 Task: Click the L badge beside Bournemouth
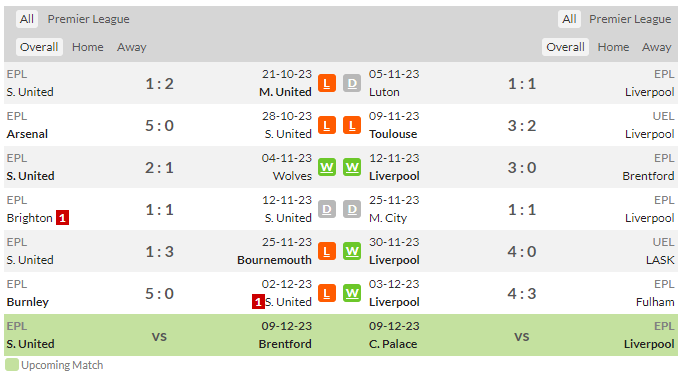click(327, 251)
